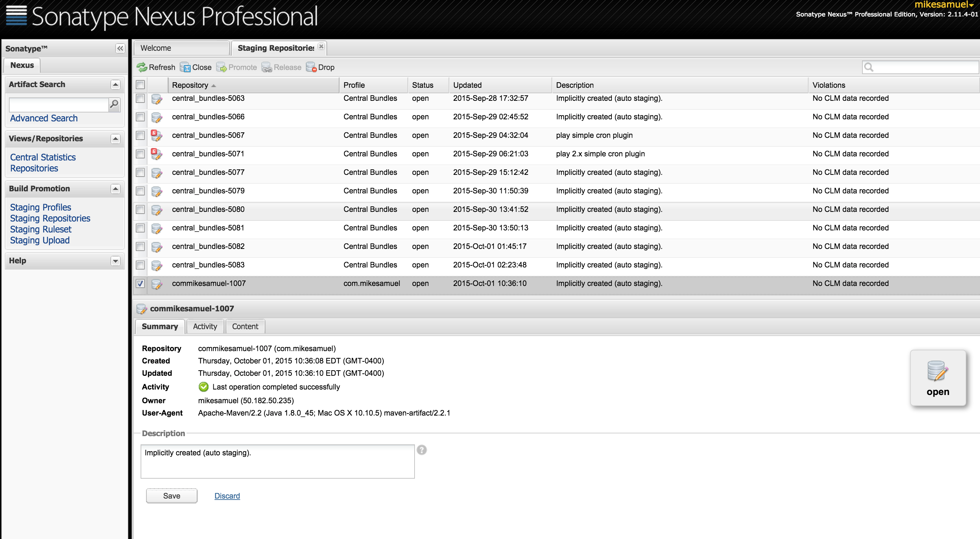
Task: Sort by the Status column header
Action: coord(428,85)
